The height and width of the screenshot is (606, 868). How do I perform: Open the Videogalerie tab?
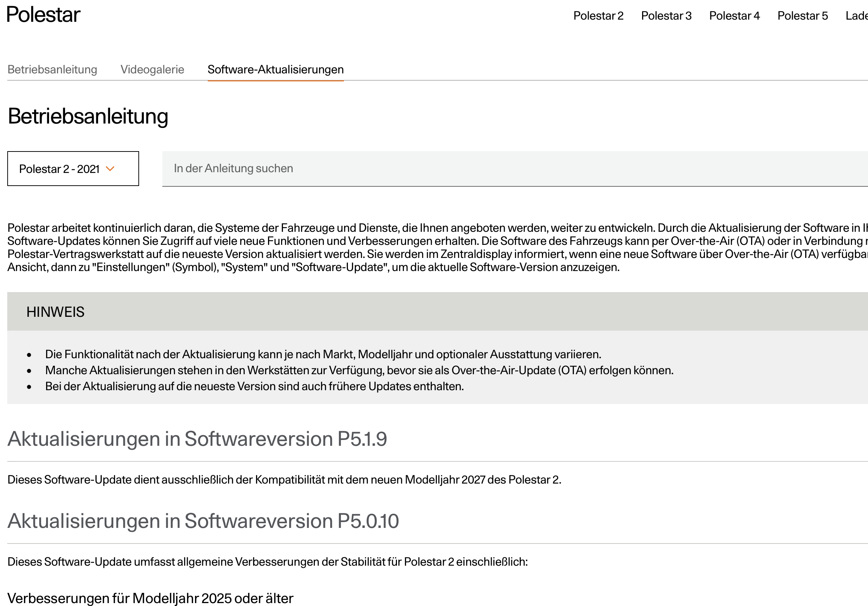tap(152, 70)
